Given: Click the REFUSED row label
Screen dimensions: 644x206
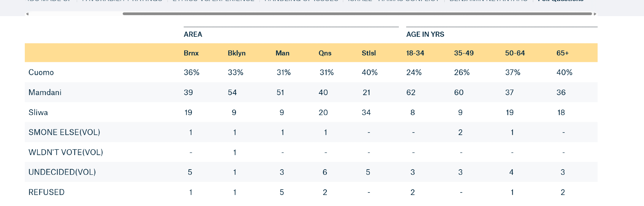Looking at the screenshot, I should (47, 192).
